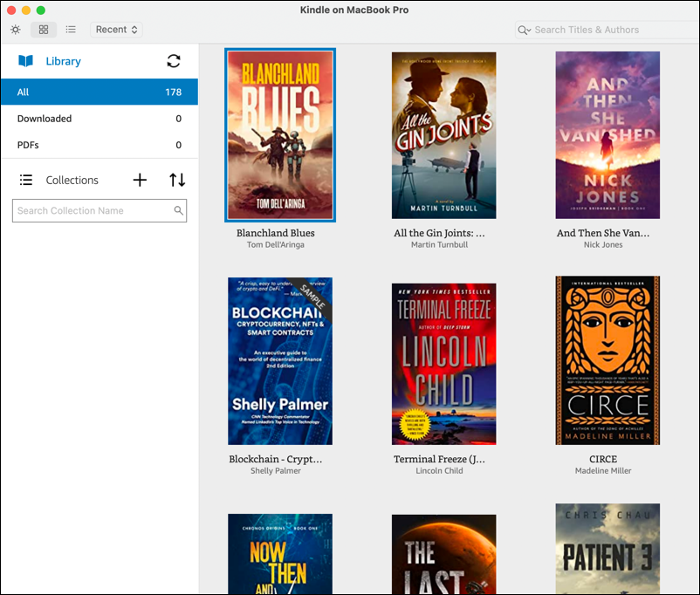Click the 178 count in All row
Image resolution: width=700 pixels, height=595 pixels.
173,92
